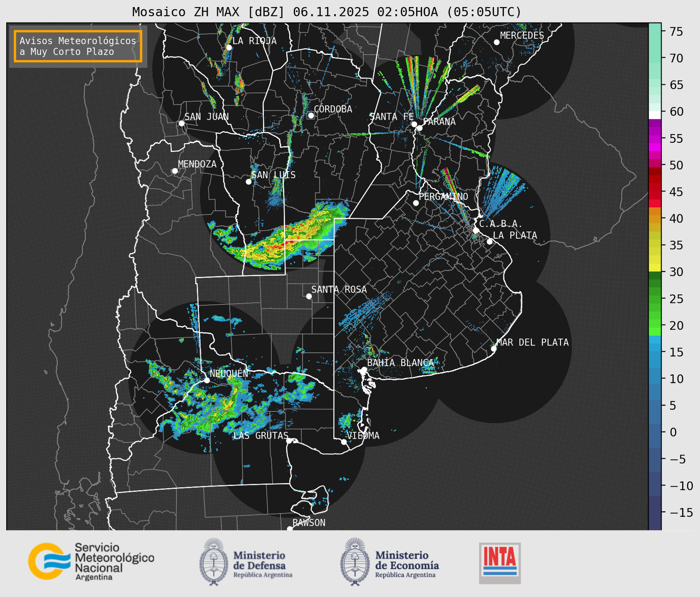This screenshot has height=597, width=700.
Task: Click the La Rioja city marker dot
Action: click(x=229, y=48)
